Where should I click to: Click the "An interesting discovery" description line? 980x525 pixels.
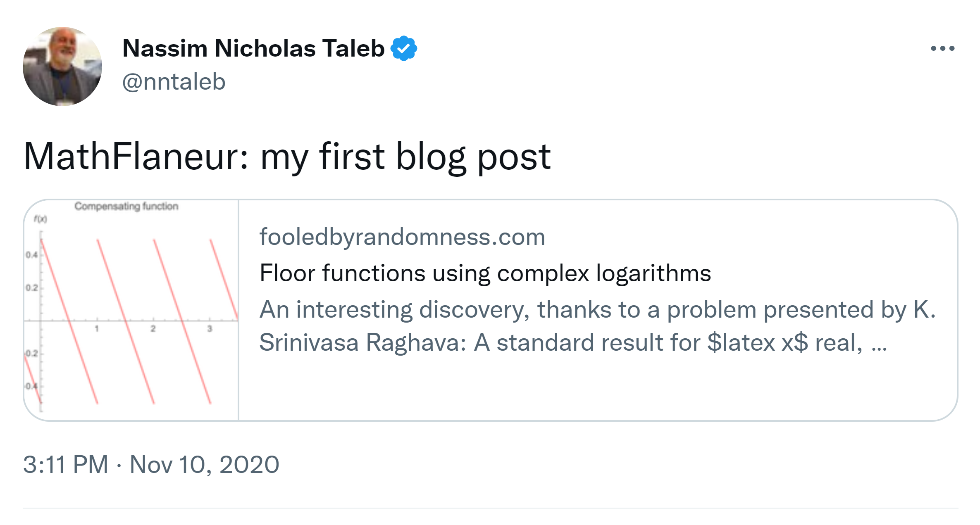[x=597, y=310]
